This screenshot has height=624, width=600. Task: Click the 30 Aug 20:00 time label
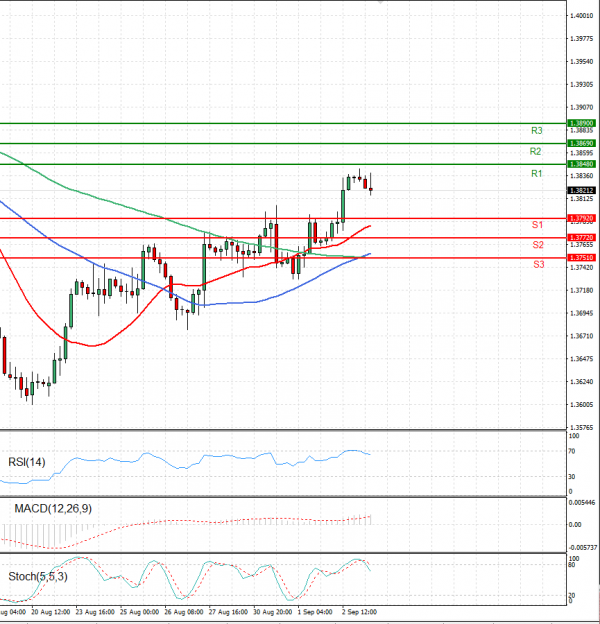[273, 612]
